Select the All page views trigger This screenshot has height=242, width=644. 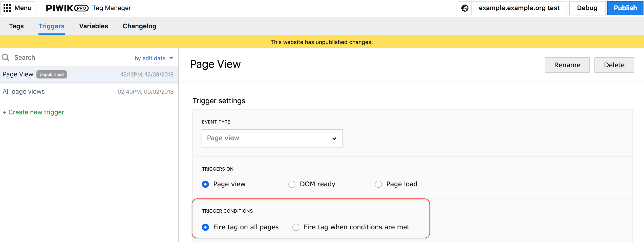click(89, 92)
